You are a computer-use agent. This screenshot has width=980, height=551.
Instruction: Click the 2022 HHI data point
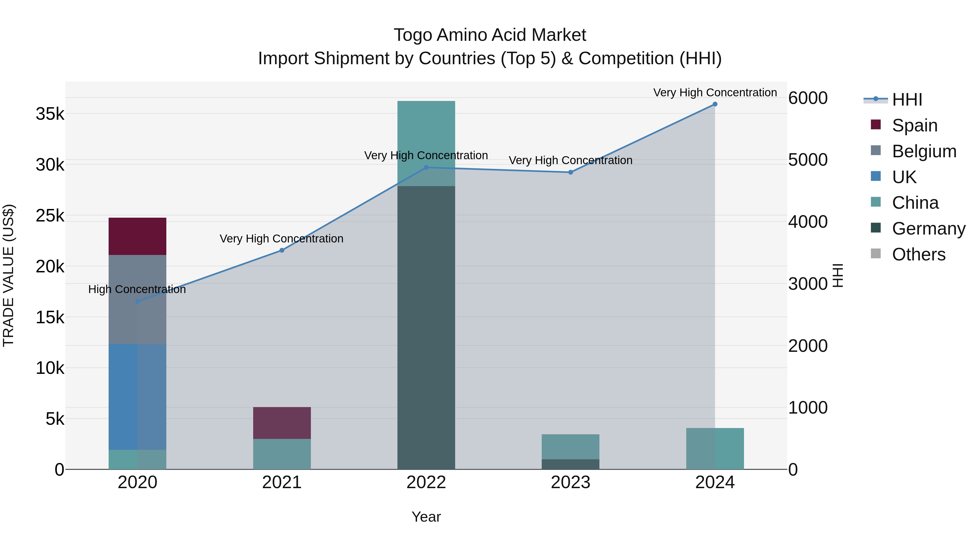[426, 167]
